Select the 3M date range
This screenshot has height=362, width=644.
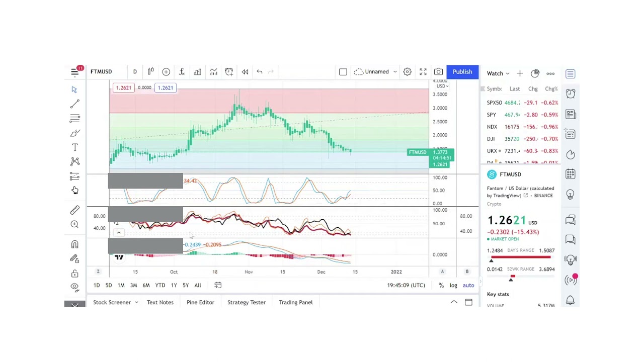point(133,285)
